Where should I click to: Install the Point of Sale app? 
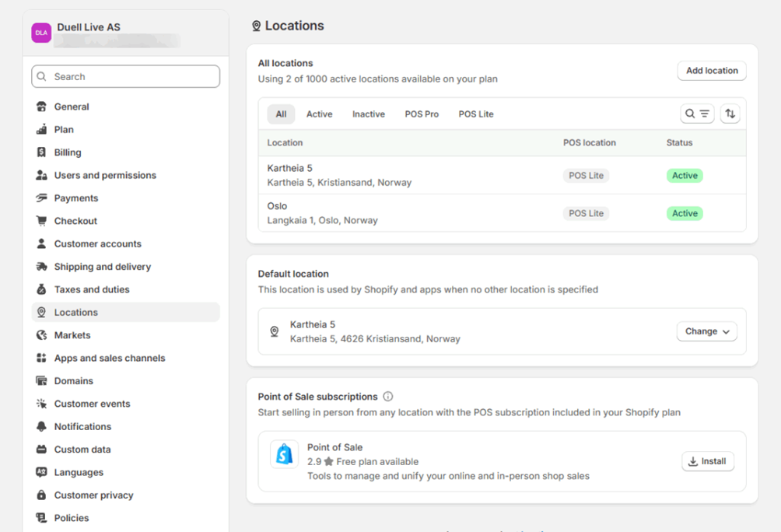(x=707, y=461)
